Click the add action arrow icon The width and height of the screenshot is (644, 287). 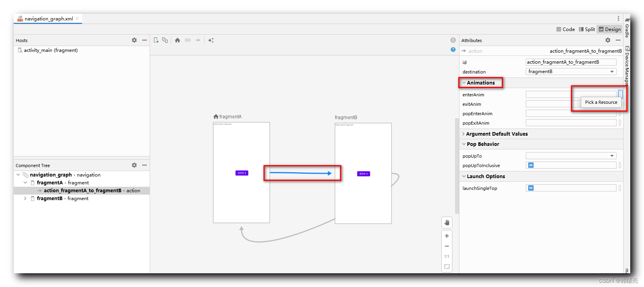coord(198,40)
